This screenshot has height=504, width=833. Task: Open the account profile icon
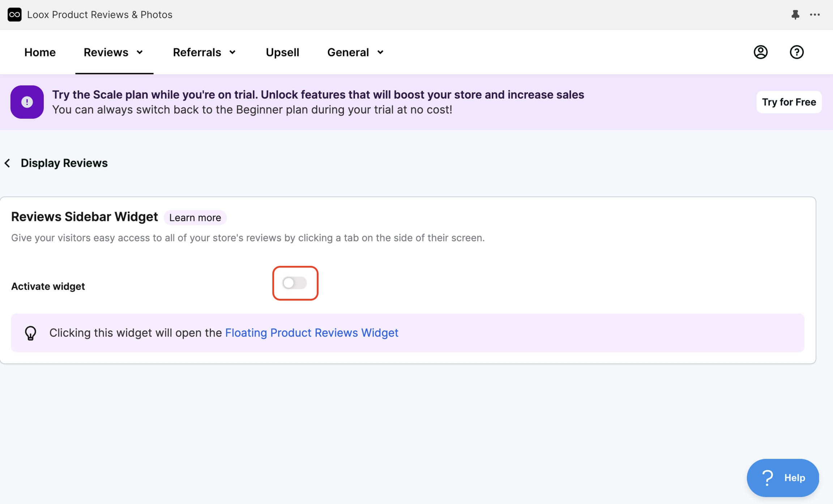click(x=760, y=52)
